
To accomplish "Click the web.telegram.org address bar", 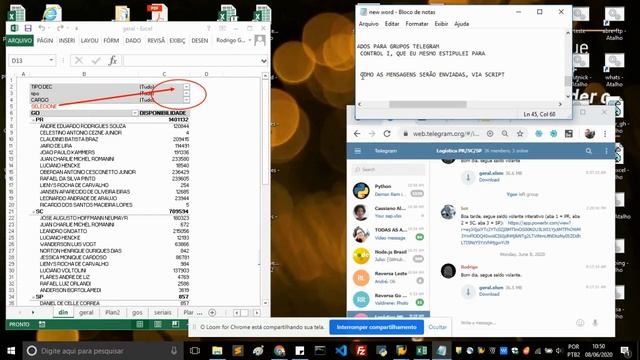I will 445,133.
